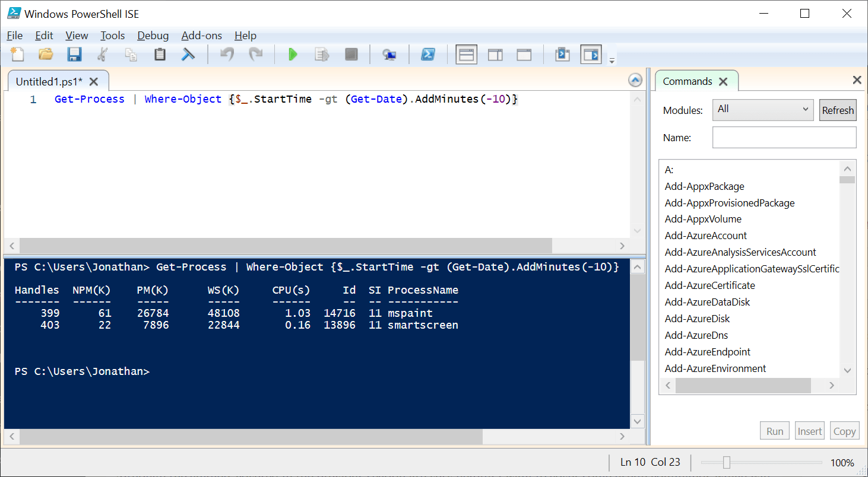Click the smartscreen process name in console output
The height and width of the screenshot is (477, 868).
click(x=423, y=325)
